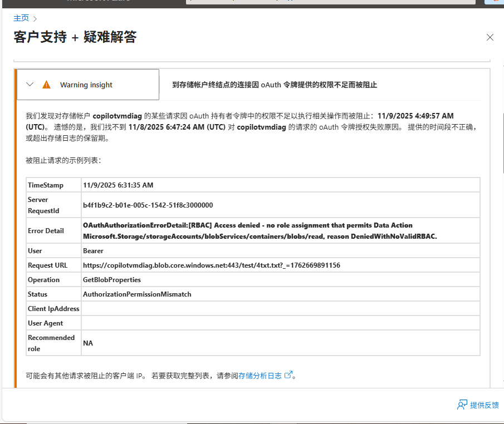Collapse the Warning insight chevron
The height and width of the screenshot is (424, 504).
pos(30,85)
